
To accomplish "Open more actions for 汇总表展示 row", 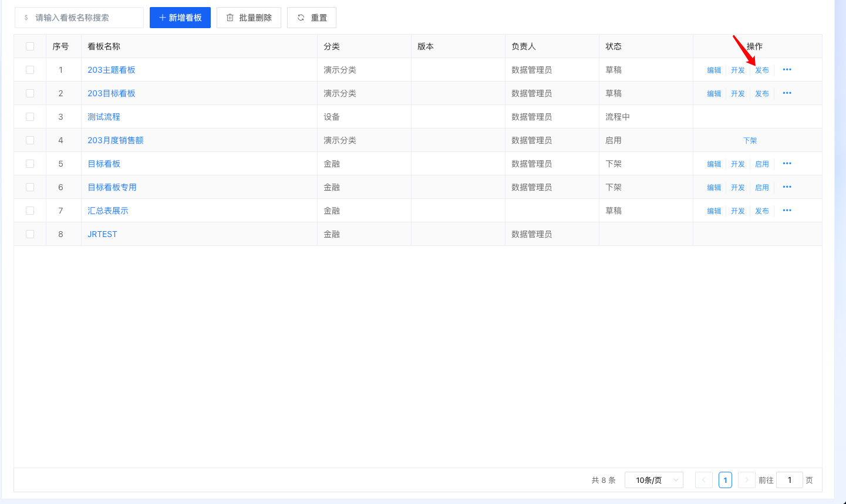I will tap(787, 211).
